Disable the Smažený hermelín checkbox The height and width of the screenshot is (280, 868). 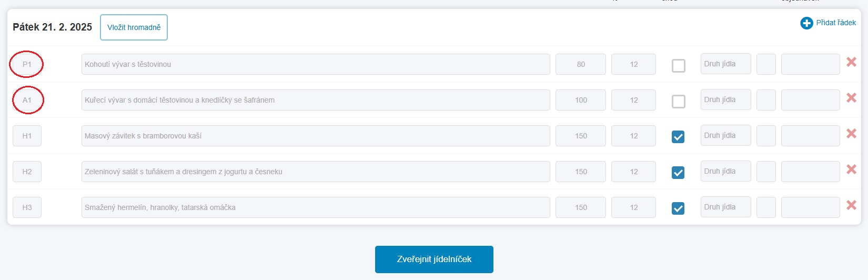[x=679, y=208]
